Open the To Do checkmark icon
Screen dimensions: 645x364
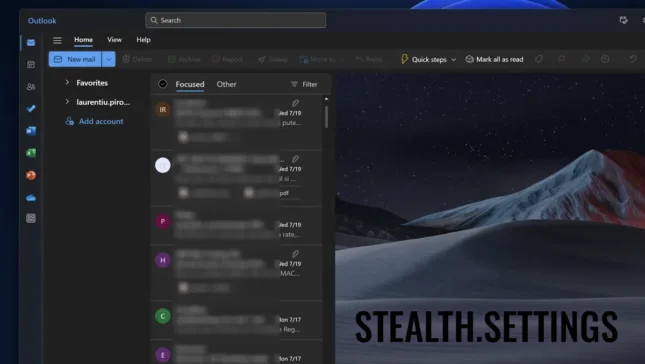[x=31, y=109]
